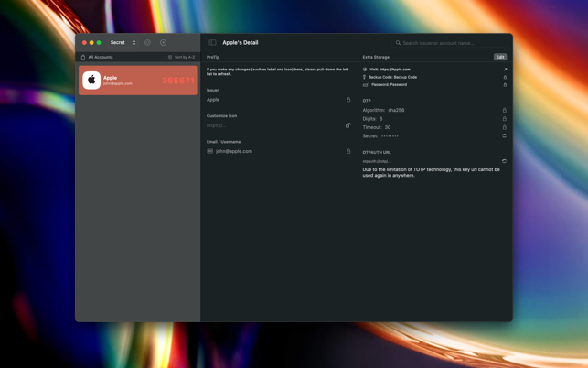Close the window with the red button
The width and height of the screenshot is (588, 368).
pyautogui.click(x=84, y=43)
